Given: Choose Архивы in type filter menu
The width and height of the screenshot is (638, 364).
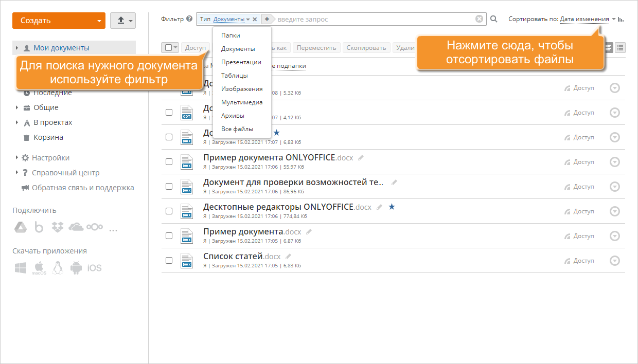Looking at the screenshot, I should pos(233,116).
